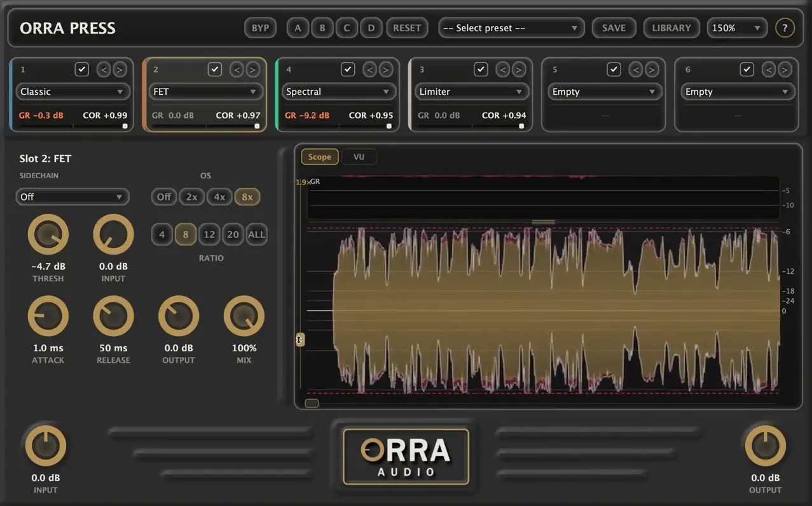
Task: Click the GR meter bar in Spectral slot
Action: 339,126
